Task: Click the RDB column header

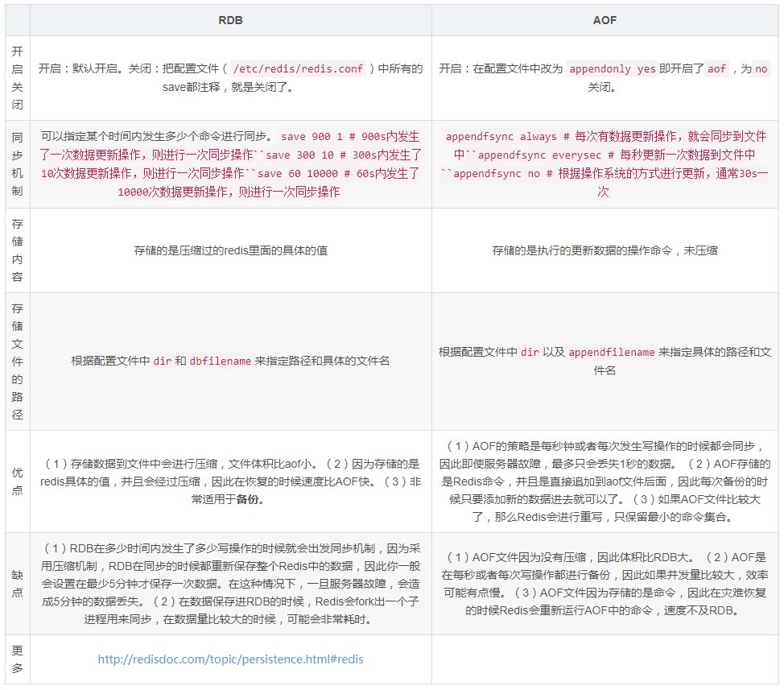Action: click(x=230, y=21)
